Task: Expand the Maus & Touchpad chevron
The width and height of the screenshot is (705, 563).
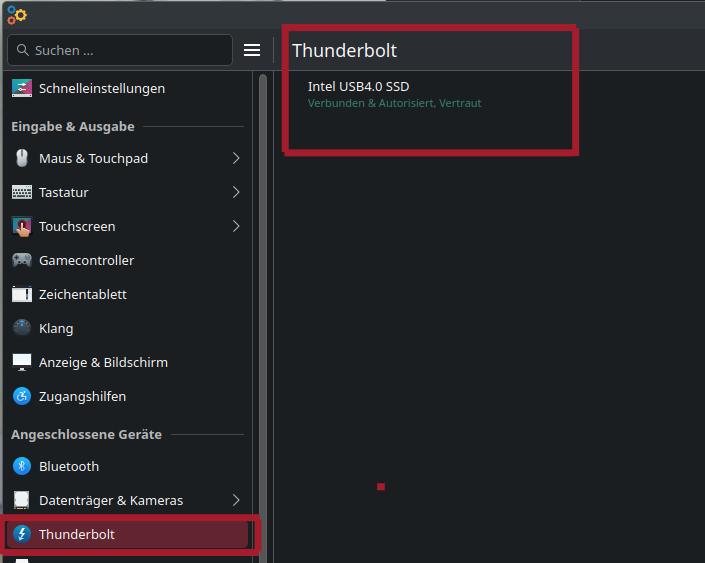Action: tap(236, 158)
